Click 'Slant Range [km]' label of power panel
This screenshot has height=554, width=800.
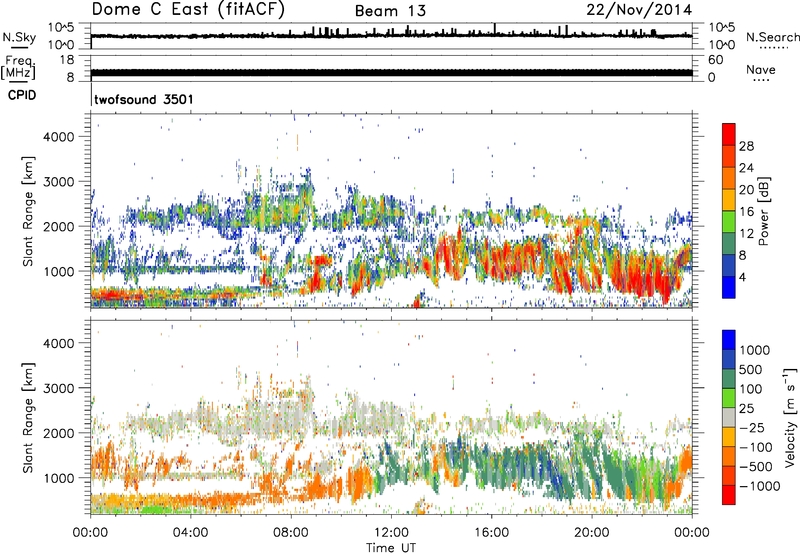pos(28,211)
